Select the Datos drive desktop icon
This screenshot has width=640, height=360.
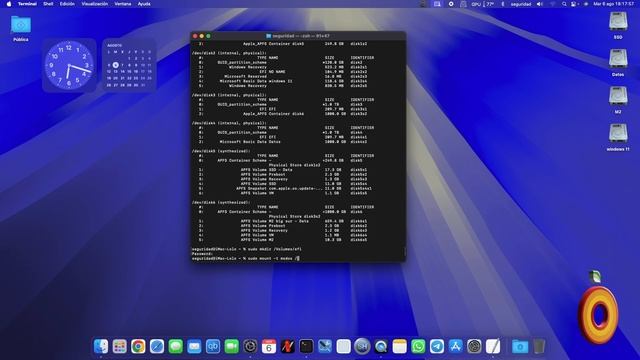(618, 62)
